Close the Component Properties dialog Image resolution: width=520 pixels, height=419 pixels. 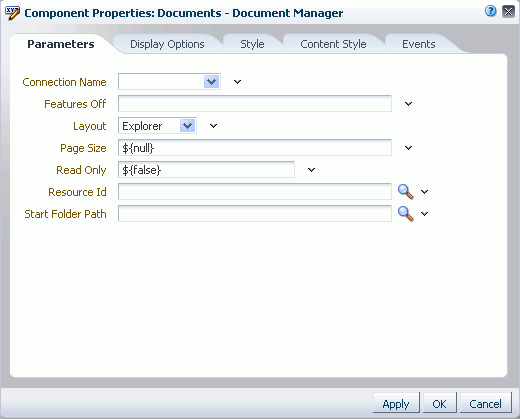508,12
